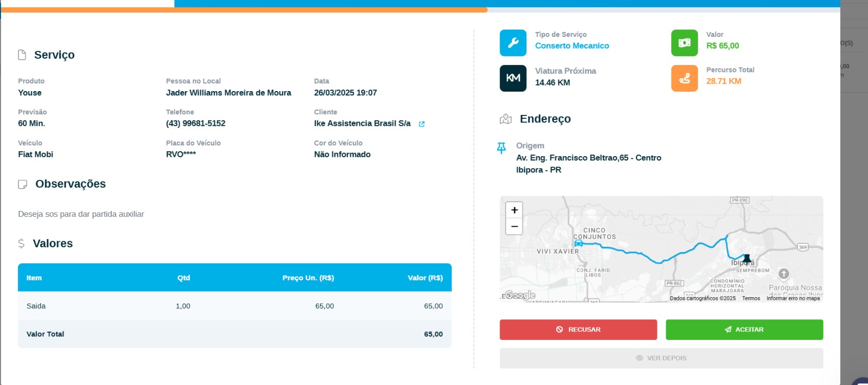This screenshot has width=868, height=385.
Task: Click the green money Valor icon
Action: point(684,43)
